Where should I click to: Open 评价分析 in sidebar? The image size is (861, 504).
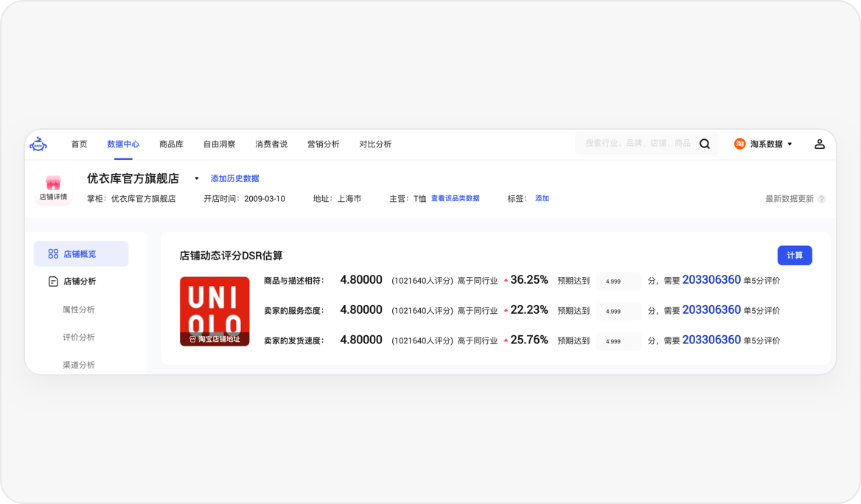pyautogui.click(x=79, y=337)
